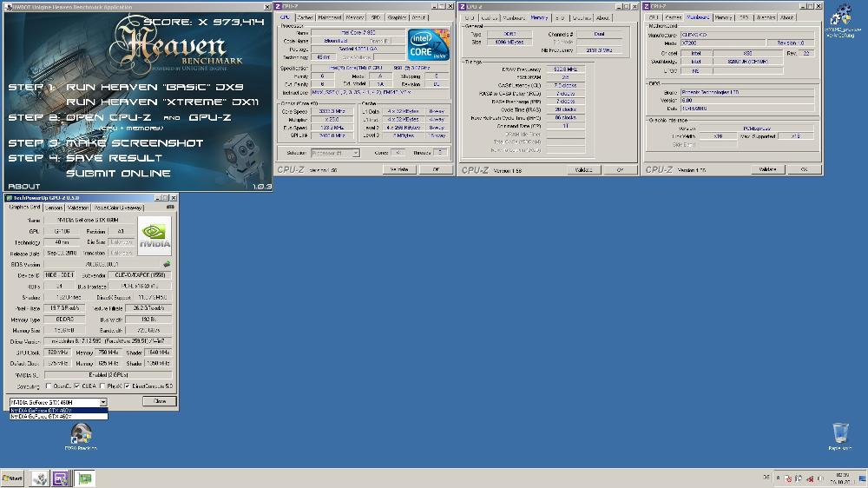
Task: Click Make Screenshot in Heaven Benchmark
Action: click(x=135, y=143)
